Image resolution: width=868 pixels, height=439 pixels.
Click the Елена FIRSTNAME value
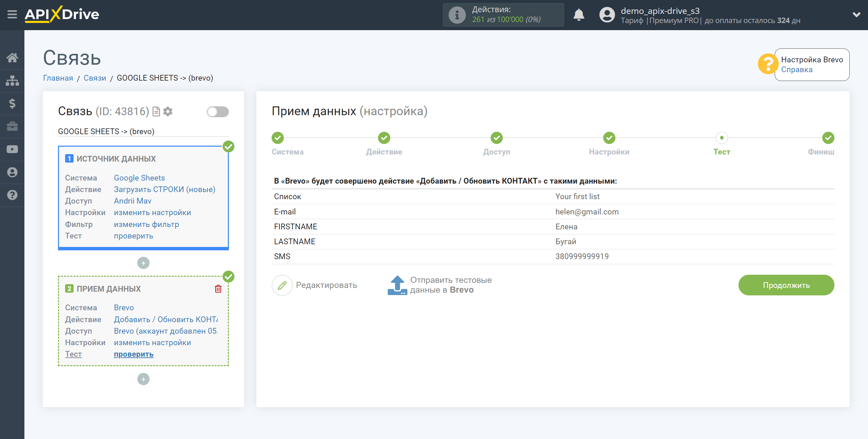[566, 227]
